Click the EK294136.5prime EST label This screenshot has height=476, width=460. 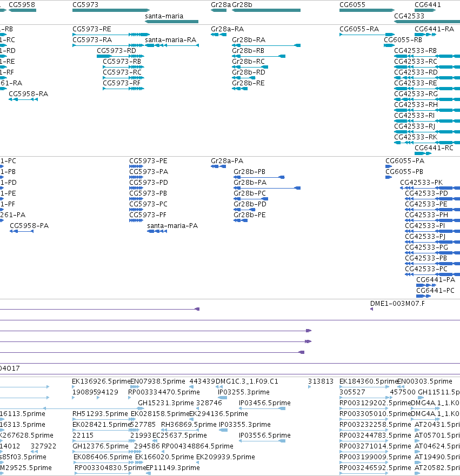[218, 414]
